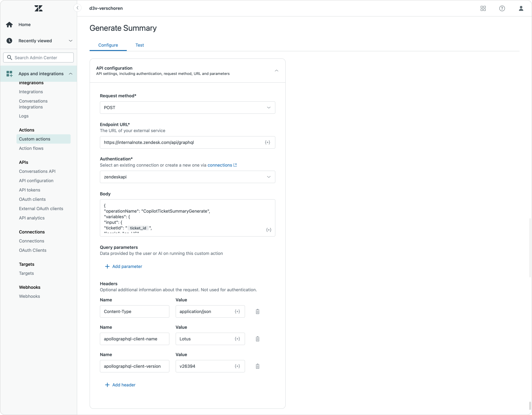Insert variable in Lotus value field

click(x=237, y=339)
